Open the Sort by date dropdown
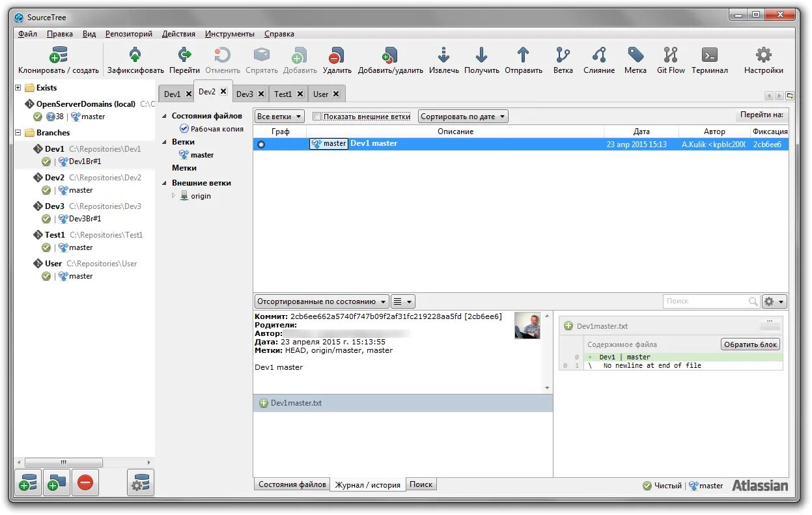 [463, 117]
